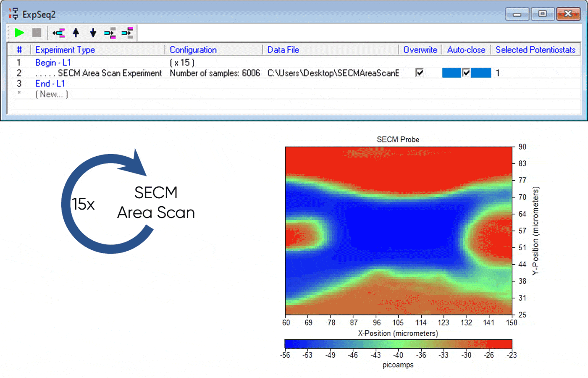Image resolution: width=588 pixels, height=378 pixels.
Task: Select the End - L1 loop row
Action: coord(50,84)
